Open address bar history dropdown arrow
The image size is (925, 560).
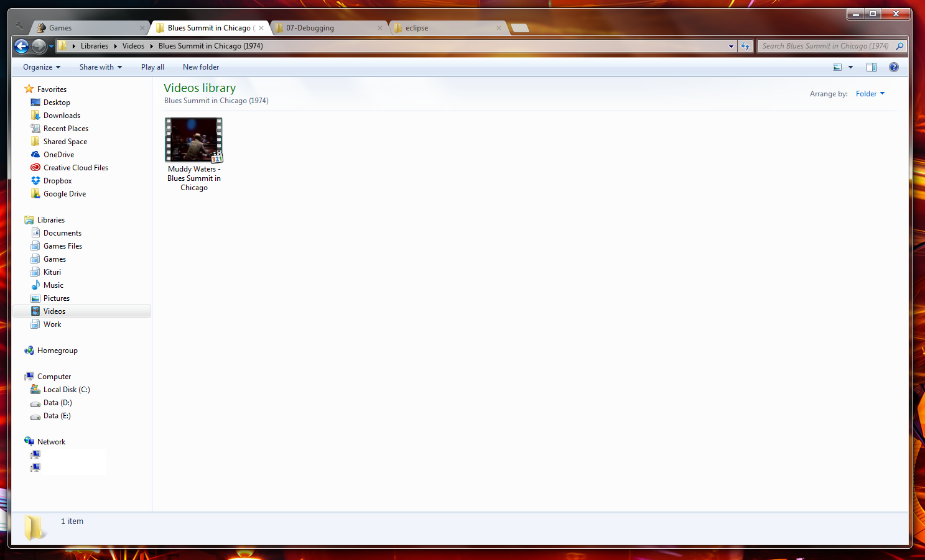[x=731, y=46]
